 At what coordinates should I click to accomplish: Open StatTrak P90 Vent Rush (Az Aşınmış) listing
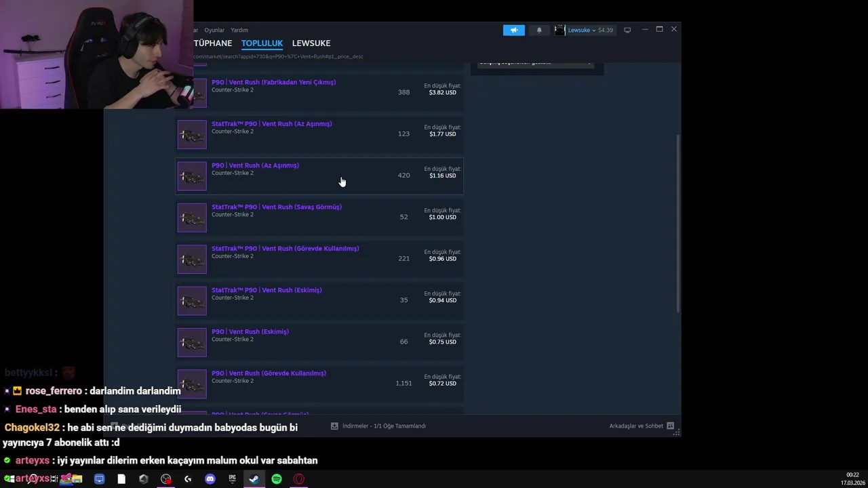(319, 134)
